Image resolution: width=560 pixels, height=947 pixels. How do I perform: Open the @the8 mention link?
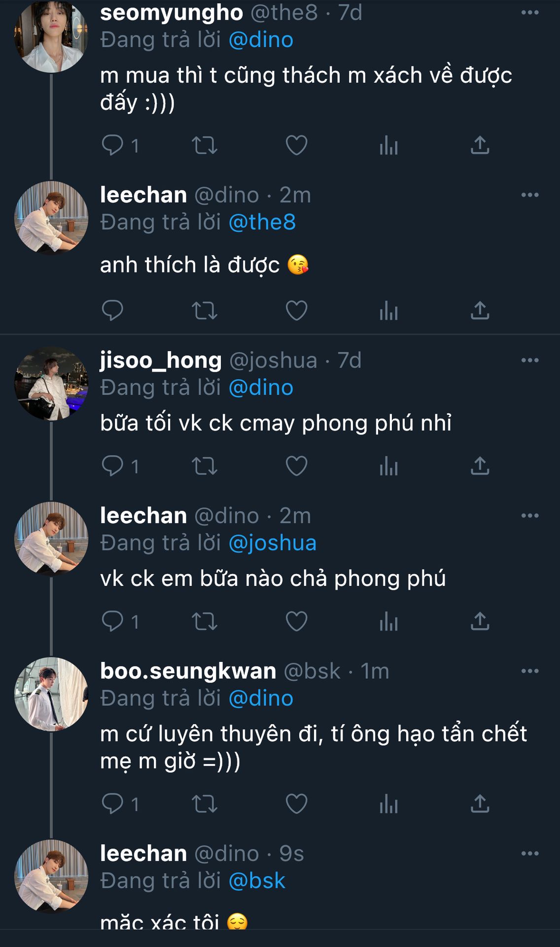pos(262,222)
